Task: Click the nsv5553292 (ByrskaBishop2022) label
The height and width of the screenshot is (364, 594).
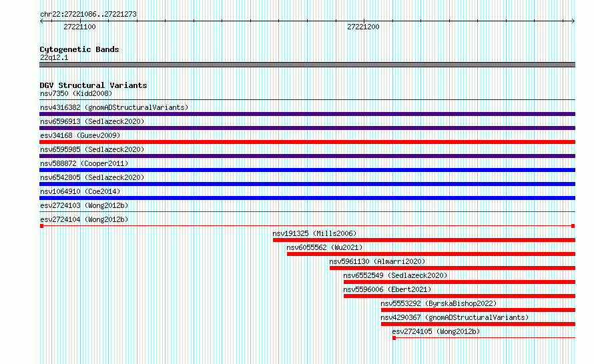Action: tap(438, 303)
